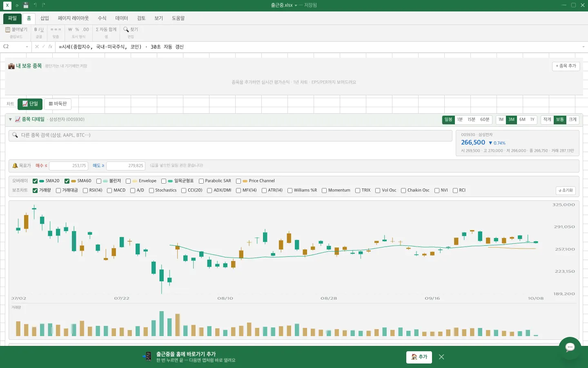Image resolution: width=588 pixels, height=368 pixels.
Task: Open the 수식 ribbon tab
Action: pyautogui.click(x=102, y=18)
